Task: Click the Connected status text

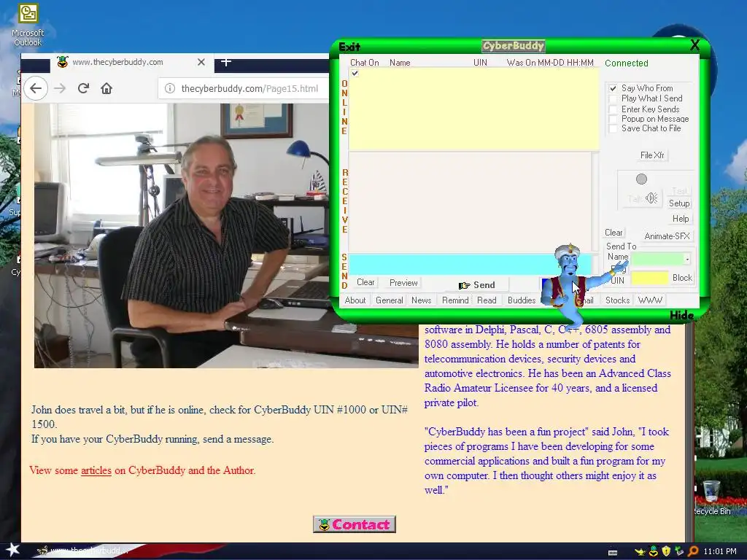Action: [627, 63]
